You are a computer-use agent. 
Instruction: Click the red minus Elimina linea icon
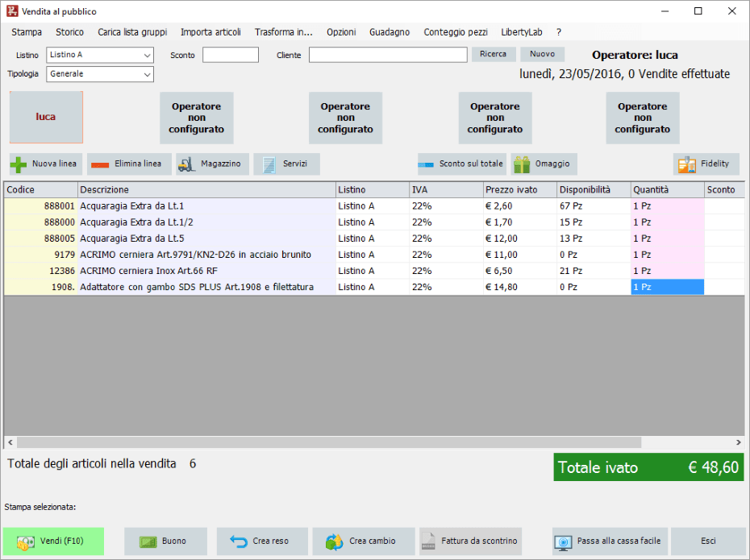(x=100, y=164)
